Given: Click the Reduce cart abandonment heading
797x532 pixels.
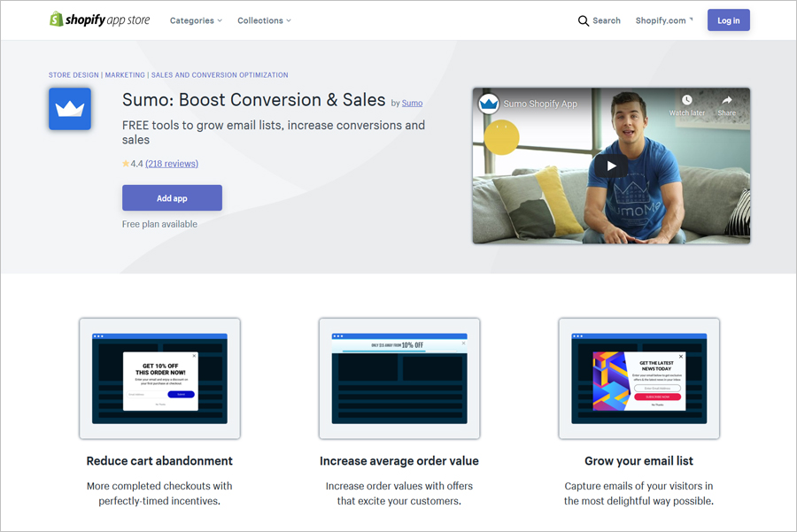Looking at the screenshot, I should coord(159,461).
